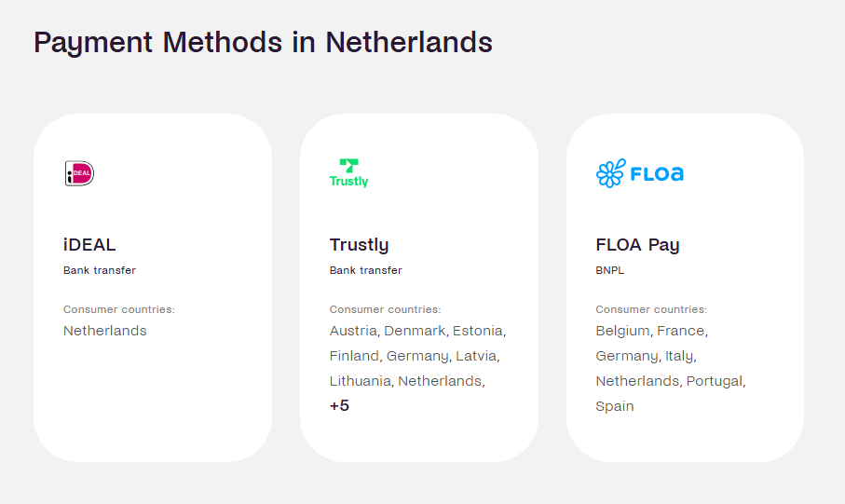The image size is (845, 504).
Task: Click Spain in the FLOA Pay country list
Action: pyautogui.click(x=615, y=406)
